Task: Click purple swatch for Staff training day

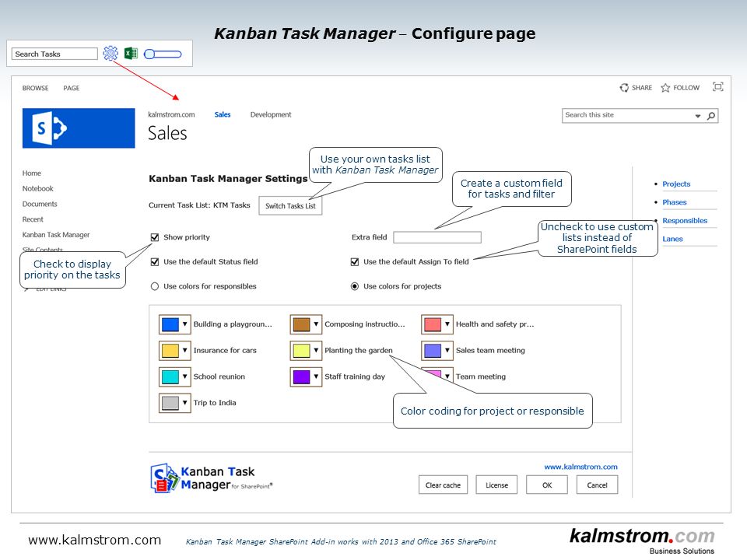Action: tap(302, 376)
